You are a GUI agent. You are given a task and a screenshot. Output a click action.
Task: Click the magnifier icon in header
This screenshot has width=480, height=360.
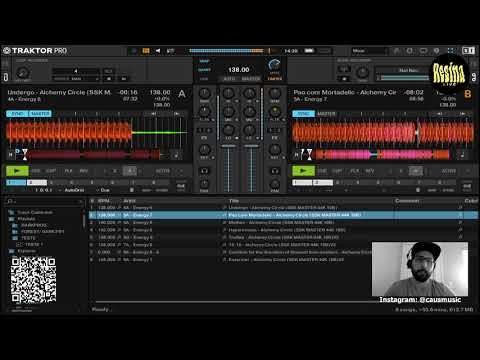pyautogui.click(x=410, y=51)
